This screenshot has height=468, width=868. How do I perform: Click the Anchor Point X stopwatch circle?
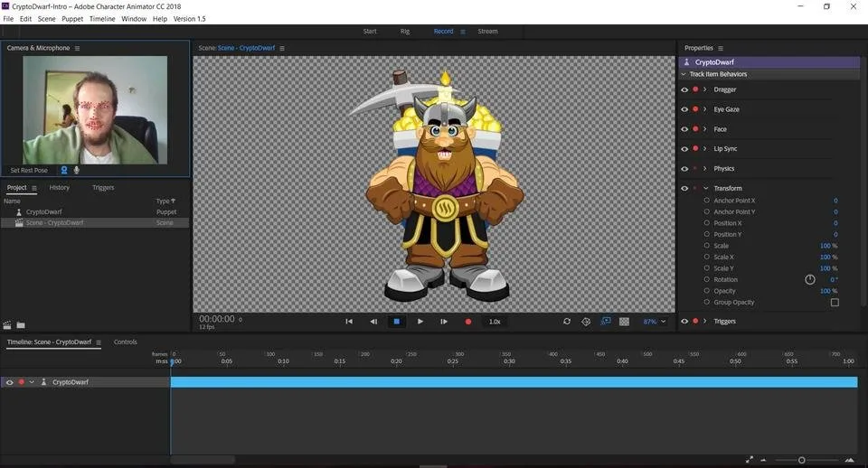click(706, 201)
